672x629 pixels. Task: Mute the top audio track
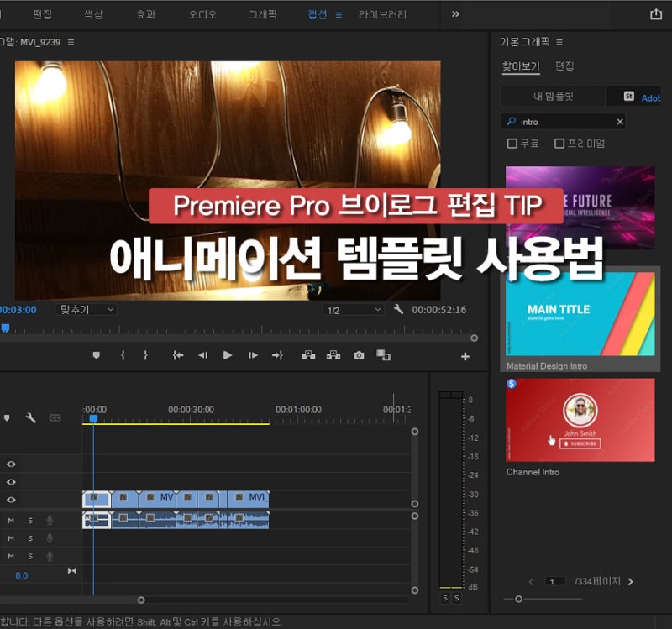click(11, 521)
